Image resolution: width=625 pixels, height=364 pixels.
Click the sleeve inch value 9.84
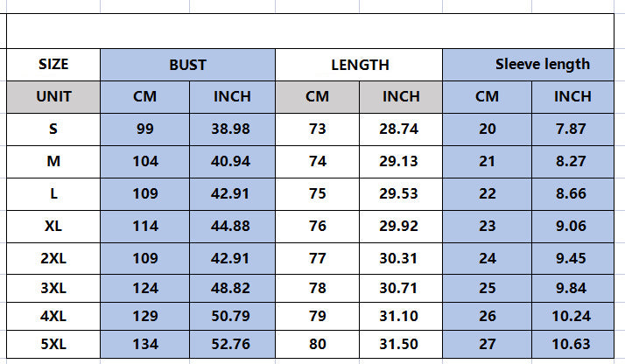tap(572, 288)
